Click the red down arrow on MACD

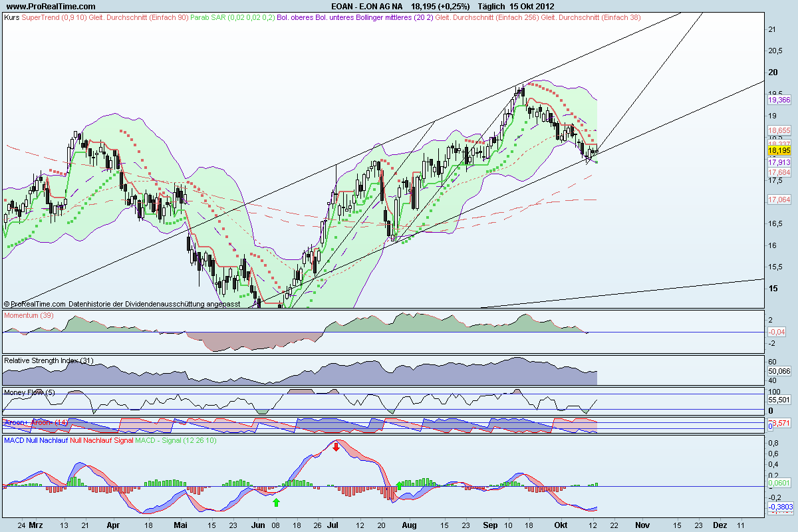[336, 446]
